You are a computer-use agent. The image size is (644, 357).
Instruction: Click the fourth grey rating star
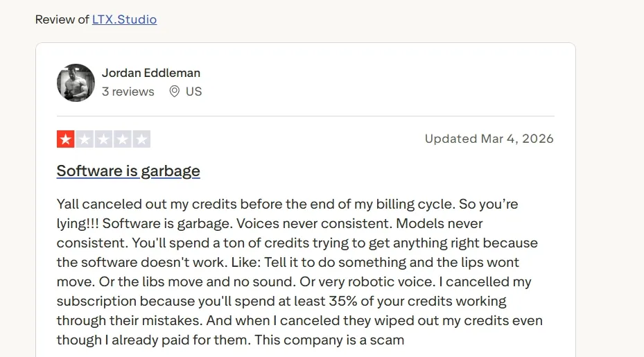tap(123, 139)
